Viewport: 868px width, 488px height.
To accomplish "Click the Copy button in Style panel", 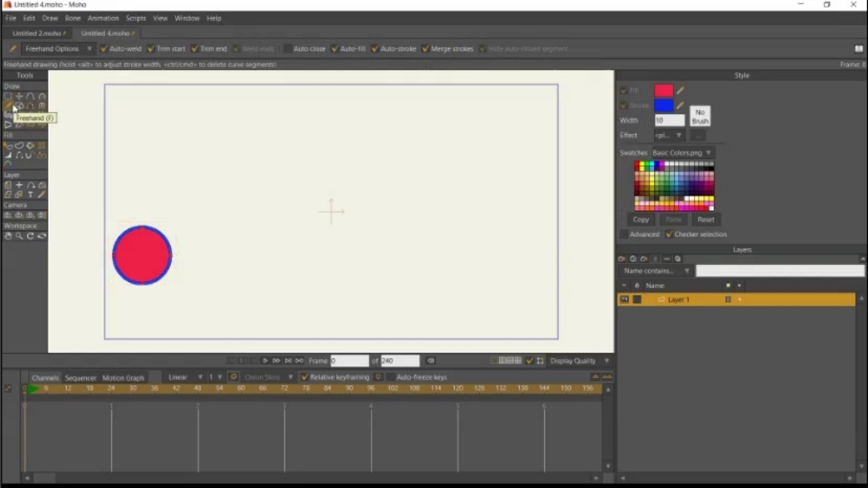I will click(641, 220).
